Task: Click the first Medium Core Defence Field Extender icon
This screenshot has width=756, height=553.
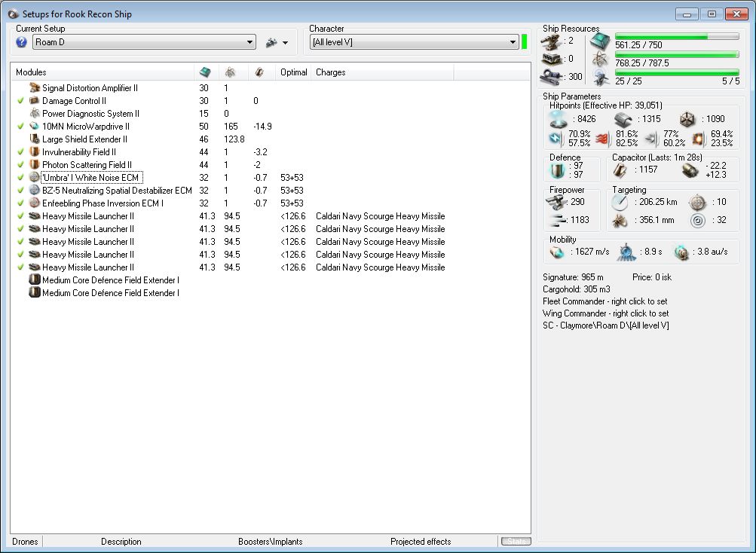Action: click(34, 280)
